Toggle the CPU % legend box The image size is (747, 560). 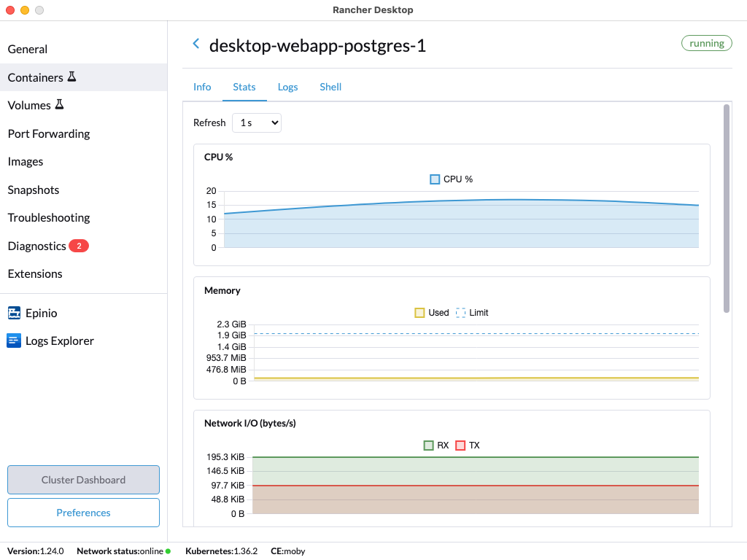[435, 179]
